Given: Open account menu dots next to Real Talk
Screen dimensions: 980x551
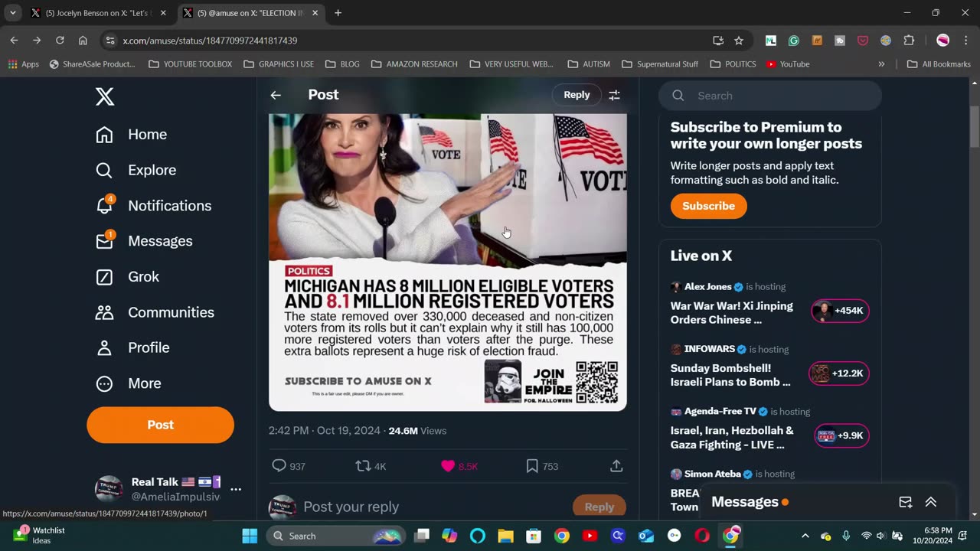Looking at the screenshot, I should [x=236, y=489].
